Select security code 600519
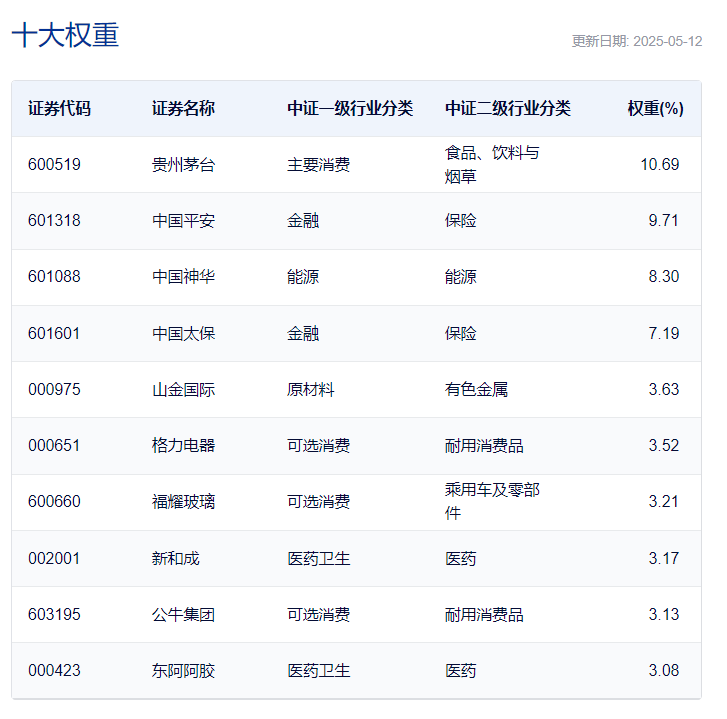Image resolution: width=727 pixels, height=719 pixels. 54,165
